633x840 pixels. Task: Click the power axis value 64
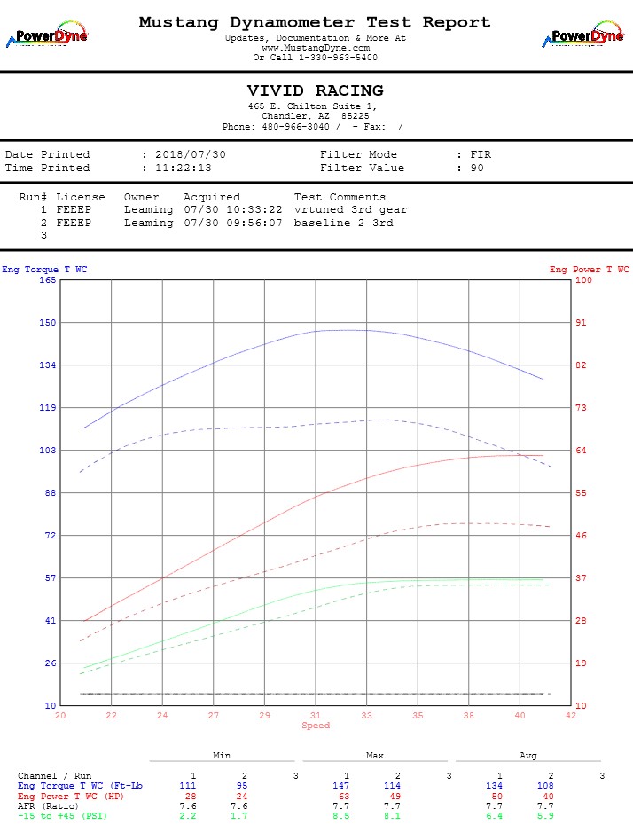coord(581,450)
